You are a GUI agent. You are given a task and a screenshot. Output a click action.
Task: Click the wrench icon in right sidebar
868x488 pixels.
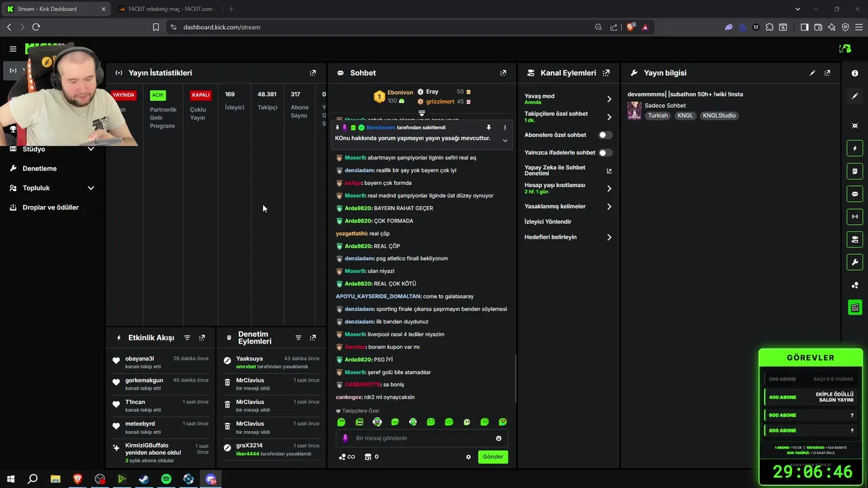tap(854, 262)
